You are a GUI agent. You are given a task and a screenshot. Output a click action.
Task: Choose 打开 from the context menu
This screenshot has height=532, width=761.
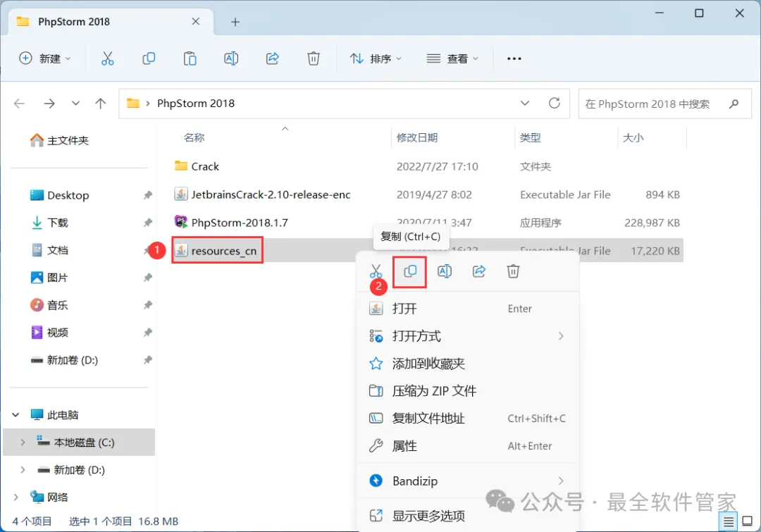[x=468, y=309]
